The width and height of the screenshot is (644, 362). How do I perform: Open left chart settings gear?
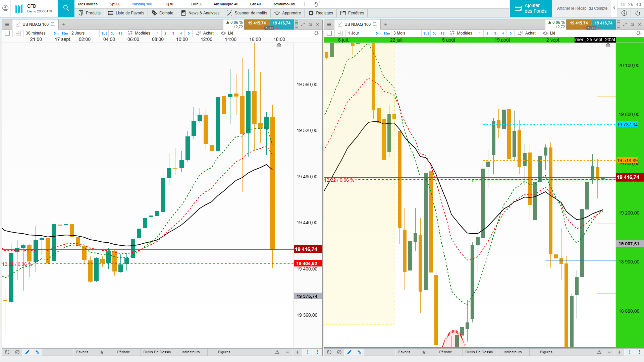click(316, 33)
